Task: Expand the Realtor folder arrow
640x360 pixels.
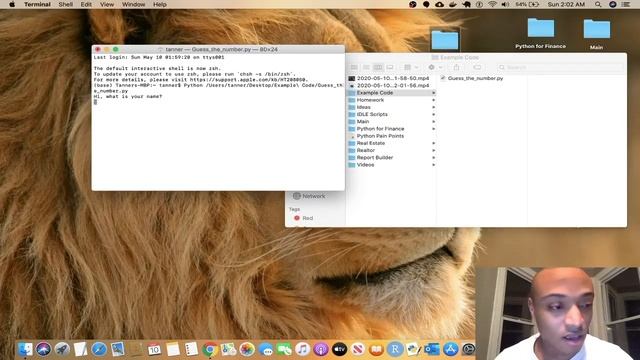Action: point(433,150)
